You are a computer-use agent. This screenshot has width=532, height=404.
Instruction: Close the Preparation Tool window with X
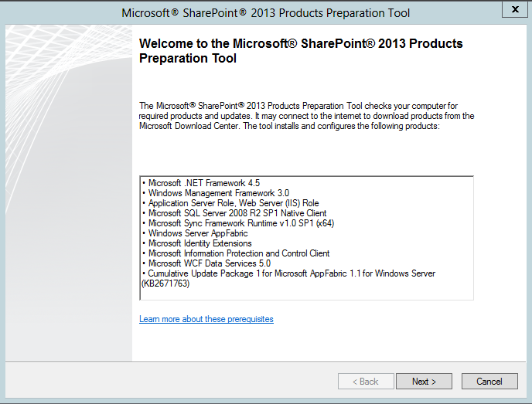[515, 9]
